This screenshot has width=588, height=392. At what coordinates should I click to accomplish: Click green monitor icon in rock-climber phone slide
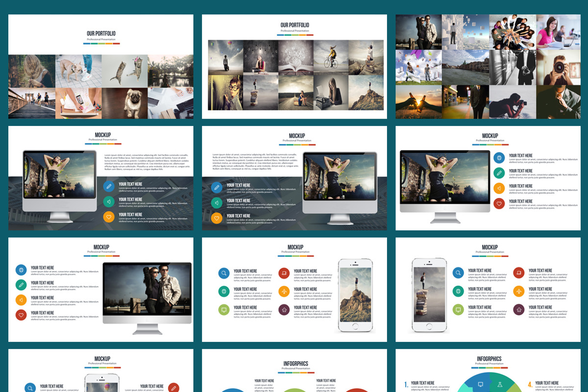[x=224, y=310]
